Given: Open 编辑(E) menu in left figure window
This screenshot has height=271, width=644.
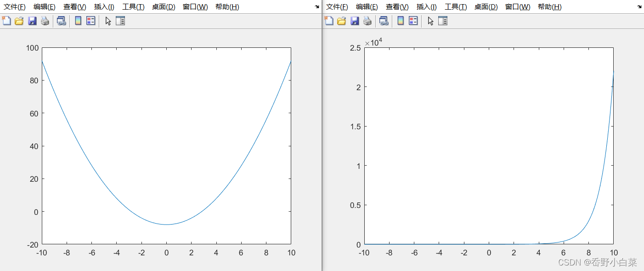Looking at the screenshot, I should coord(45,7).
